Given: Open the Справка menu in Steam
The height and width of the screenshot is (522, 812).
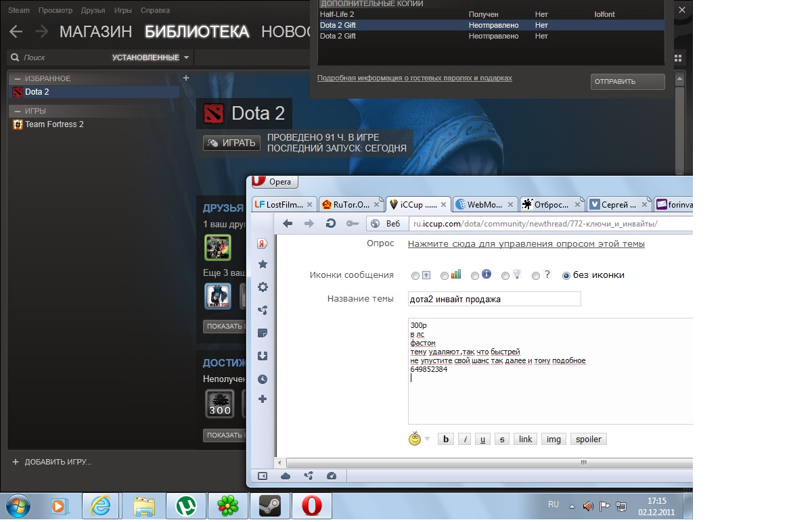Looking at the screenshot, I should 156,11.
